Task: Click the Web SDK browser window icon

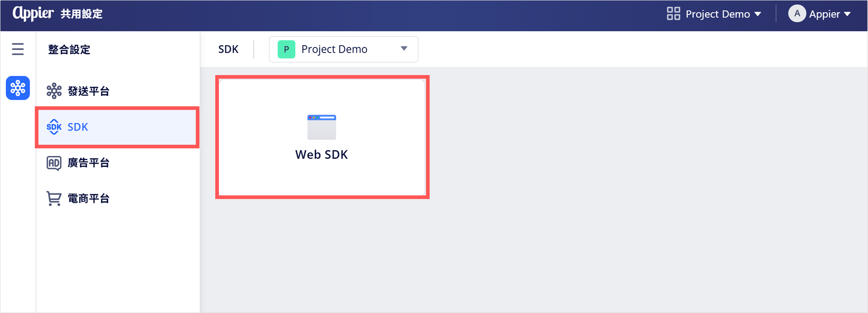Action: pos(321,127)
